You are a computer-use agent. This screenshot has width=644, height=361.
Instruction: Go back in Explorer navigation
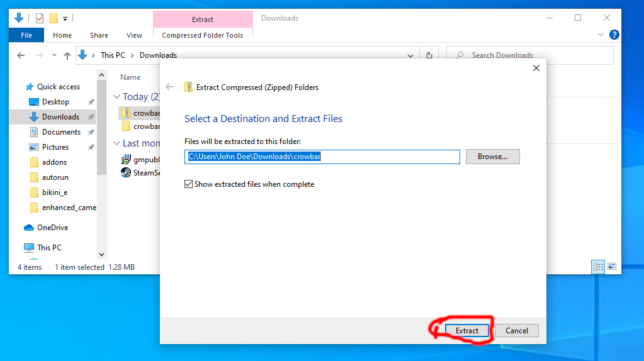click(21, 55)
